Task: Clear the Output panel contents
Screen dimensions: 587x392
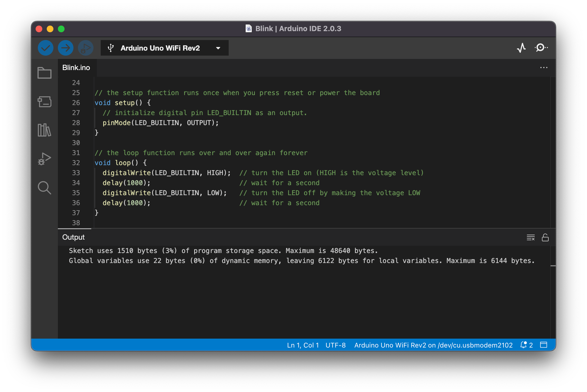Action: tap(531, 237)
